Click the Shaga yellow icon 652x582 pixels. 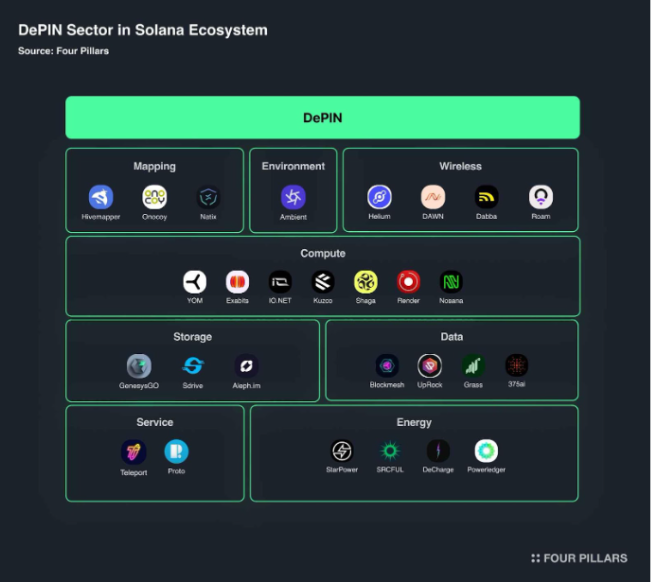pyautogui.click(x=366, y=282)
